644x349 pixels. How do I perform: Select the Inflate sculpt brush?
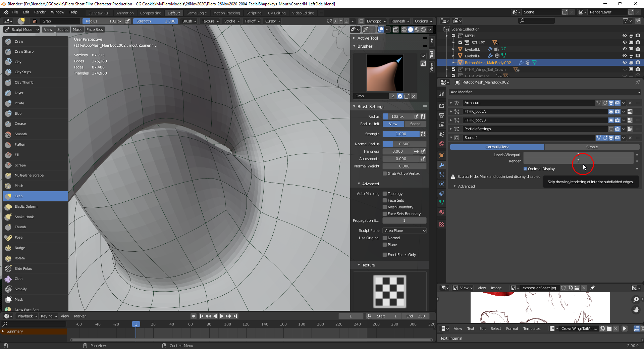pos(19,103)
